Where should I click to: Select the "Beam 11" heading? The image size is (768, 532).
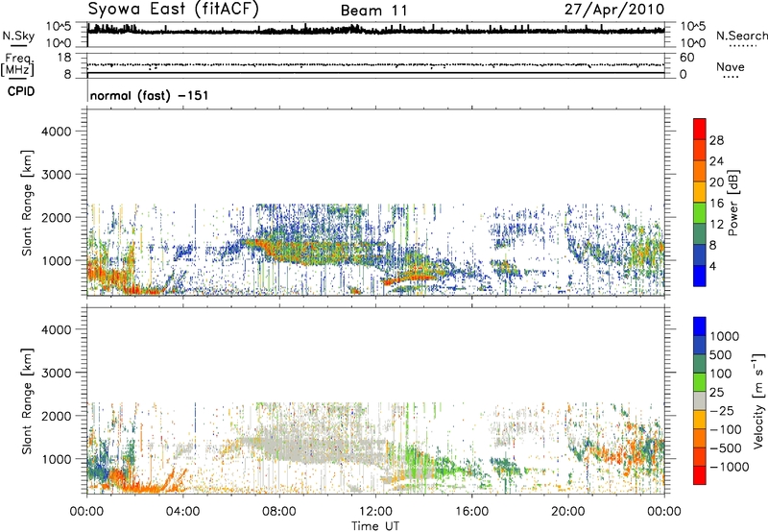tap(373, 11)
